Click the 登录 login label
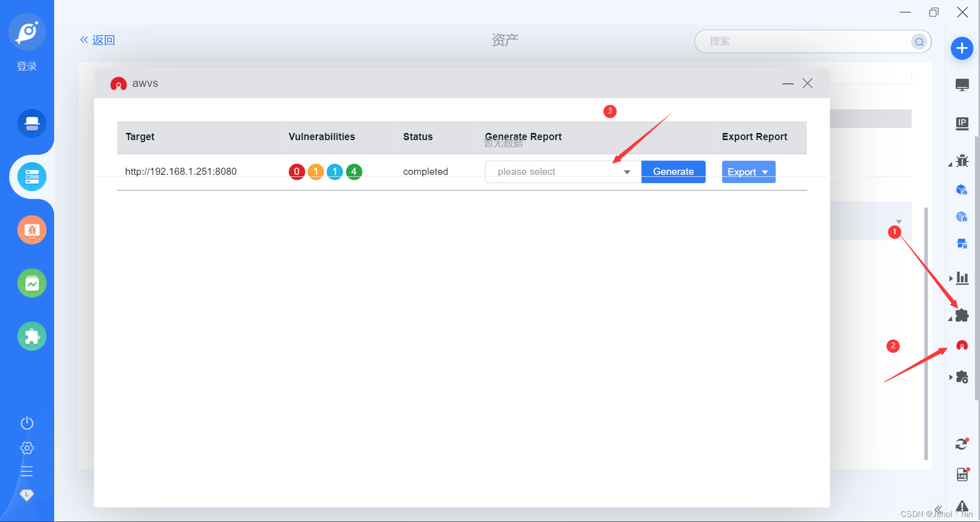 (x=27, y=66)
